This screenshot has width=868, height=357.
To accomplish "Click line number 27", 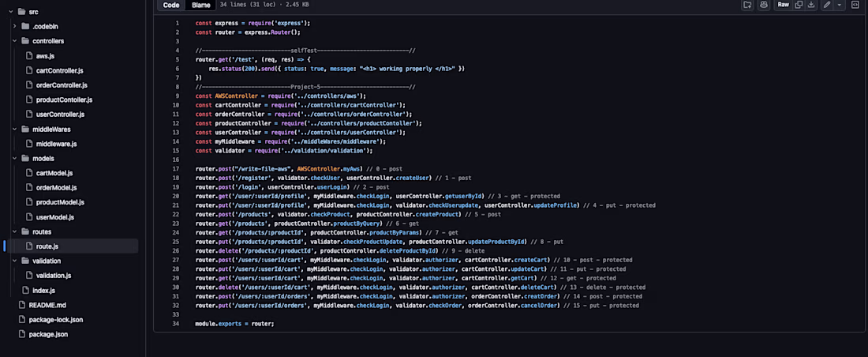I will click(176, 260).
